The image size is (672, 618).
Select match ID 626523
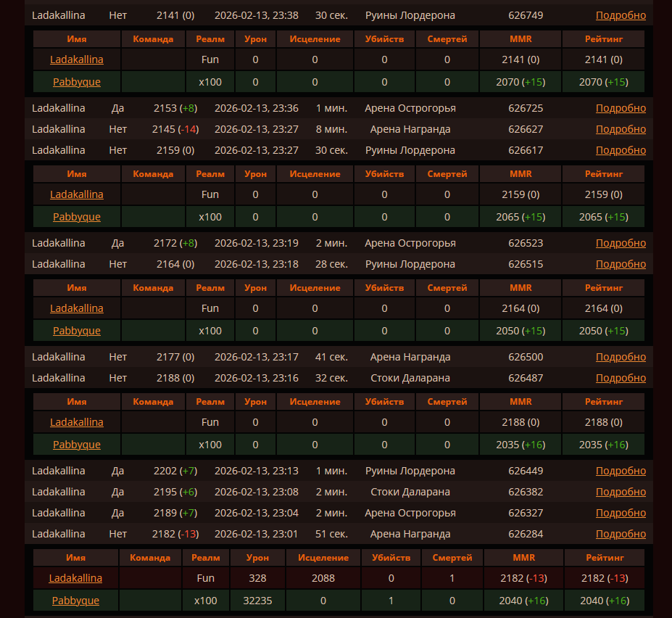tap(526, 243)
